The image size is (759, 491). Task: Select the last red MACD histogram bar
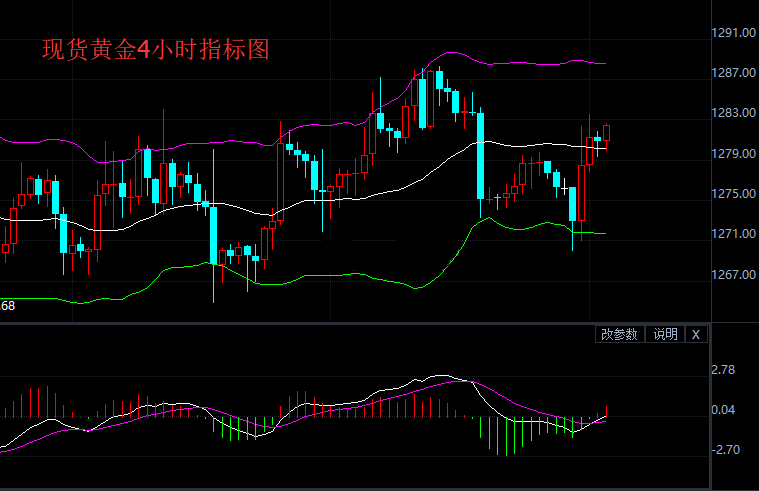[606, 411]
